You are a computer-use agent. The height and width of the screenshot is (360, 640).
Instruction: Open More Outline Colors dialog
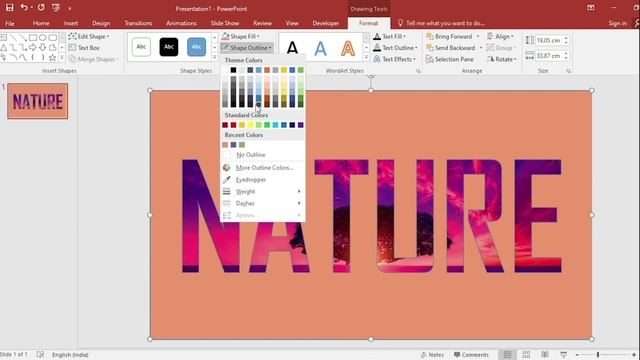[x=262, y=168]
